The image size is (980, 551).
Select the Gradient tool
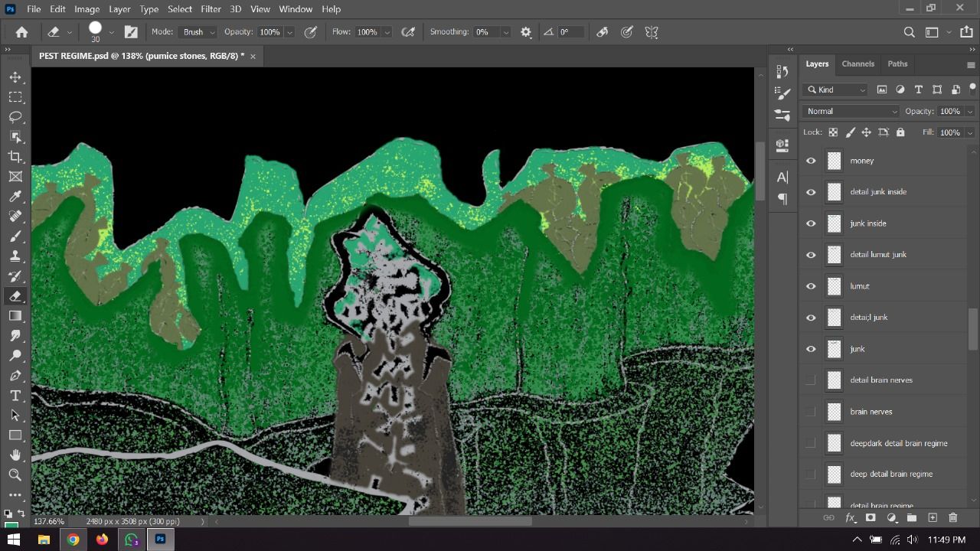[x=15, y=316]
